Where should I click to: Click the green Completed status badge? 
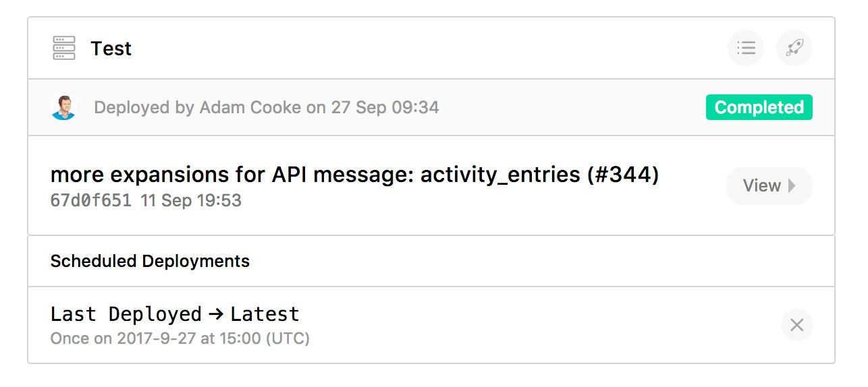759,108
